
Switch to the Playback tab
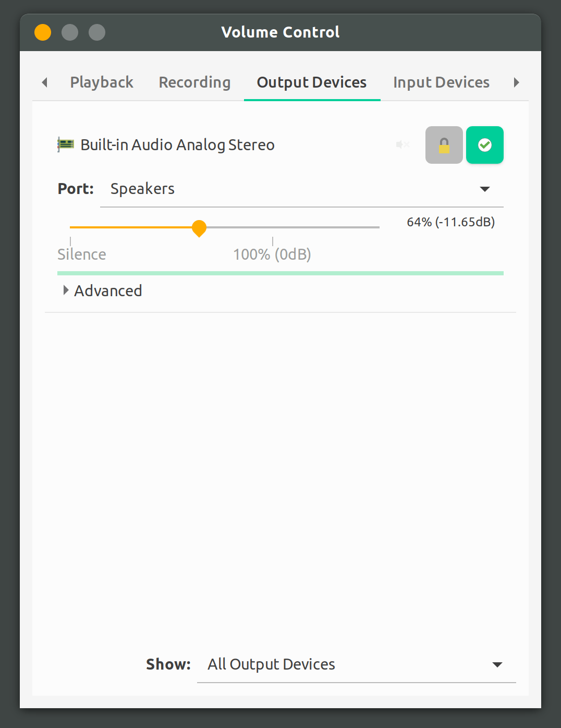point(102,82)
